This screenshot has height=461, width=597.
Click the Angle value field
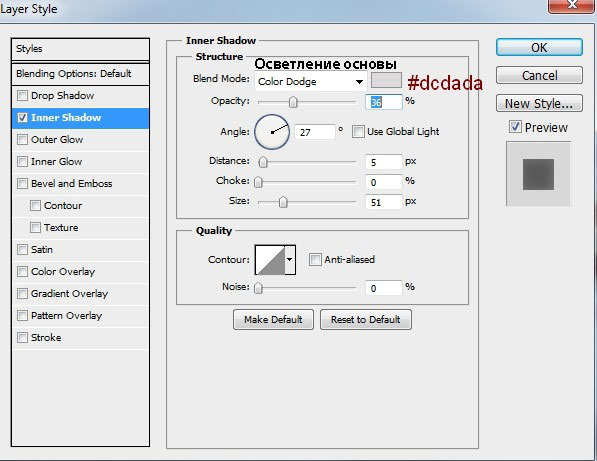(315, 132)
